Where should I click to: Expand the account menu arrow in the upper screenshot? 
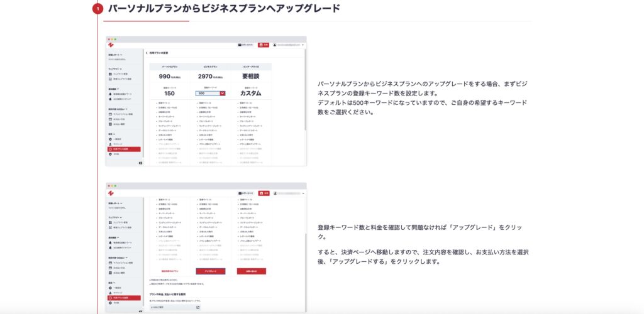(x=303, y=45)
